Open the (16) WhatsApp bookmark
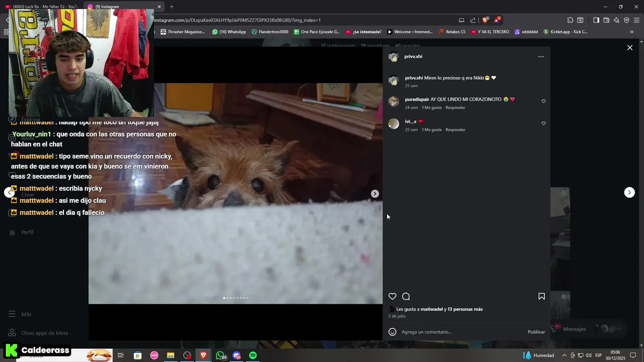The image size is (644, 362). coord(229,32)
